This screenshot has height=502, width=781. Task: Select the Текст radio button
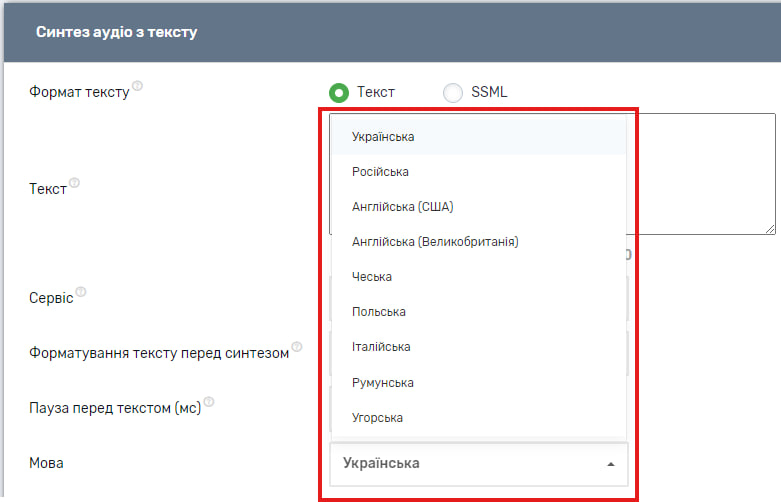pyautogui.click(x=339, y=92)
